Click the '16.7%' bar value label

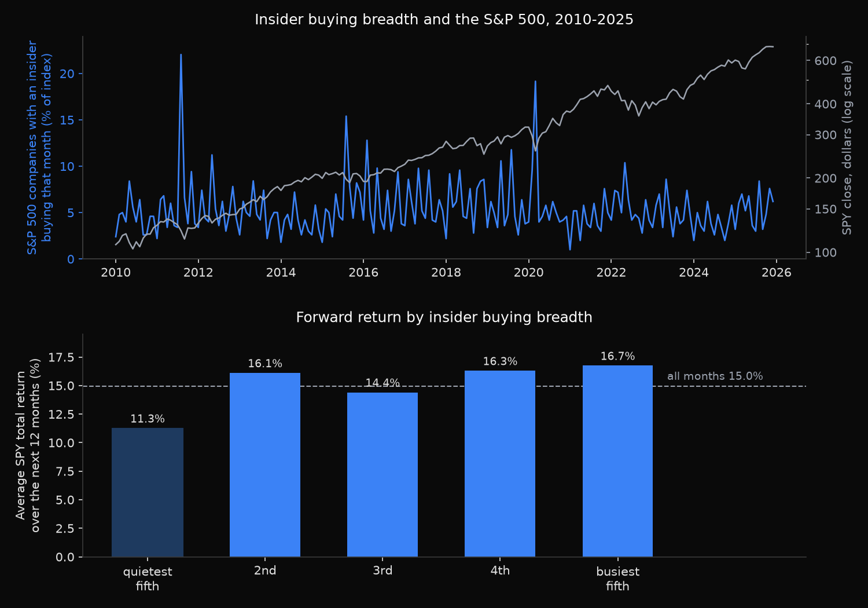(x=617, y=356)
